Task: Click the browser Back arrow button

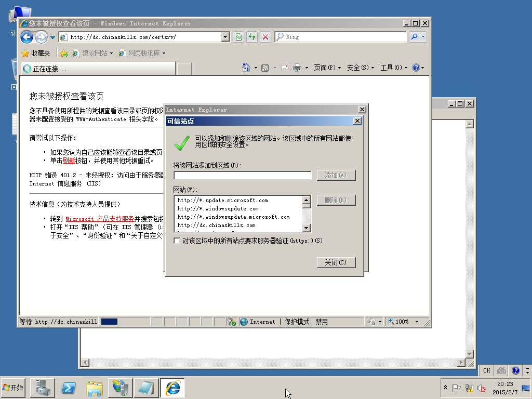Action: coord(27,37)
